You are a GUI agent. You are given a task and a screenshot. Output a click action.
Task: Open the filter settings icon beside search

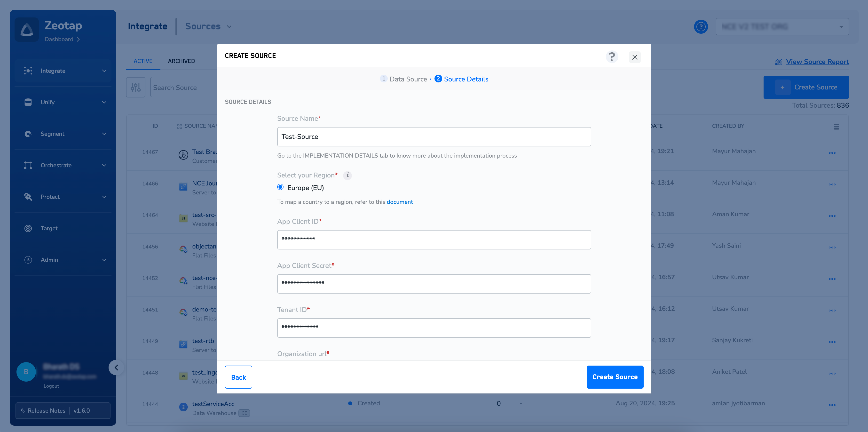(x=135, y=87)
